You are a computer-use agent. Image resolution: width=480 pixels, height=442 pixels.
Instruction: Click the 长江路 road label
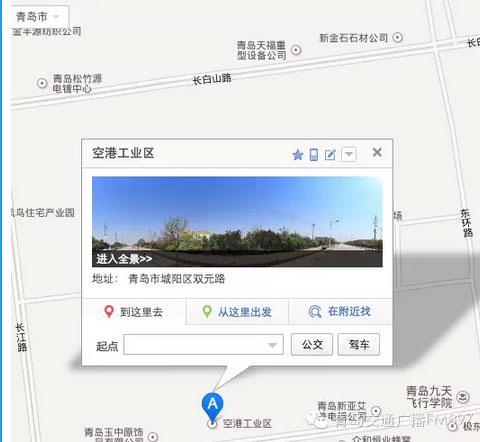point(21,337)
